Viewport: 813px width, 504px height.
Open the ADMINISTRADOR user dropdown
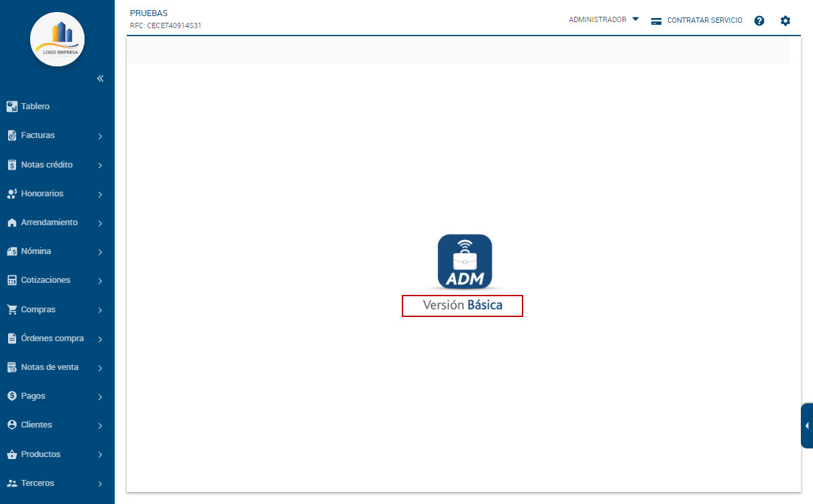point(603,20)
